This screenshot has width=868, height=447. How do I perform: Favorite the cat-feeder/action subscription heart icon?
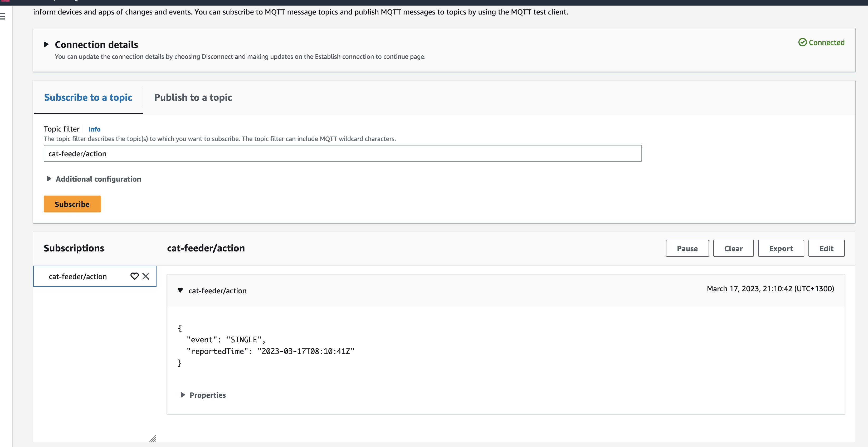(134, 276)
